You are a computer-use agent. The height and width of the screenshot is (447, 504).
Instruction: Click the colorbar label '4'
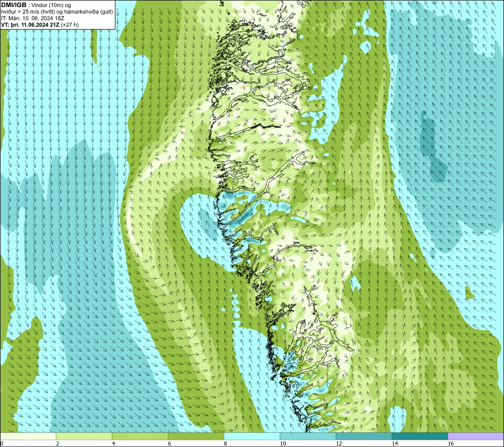point(113,444)
